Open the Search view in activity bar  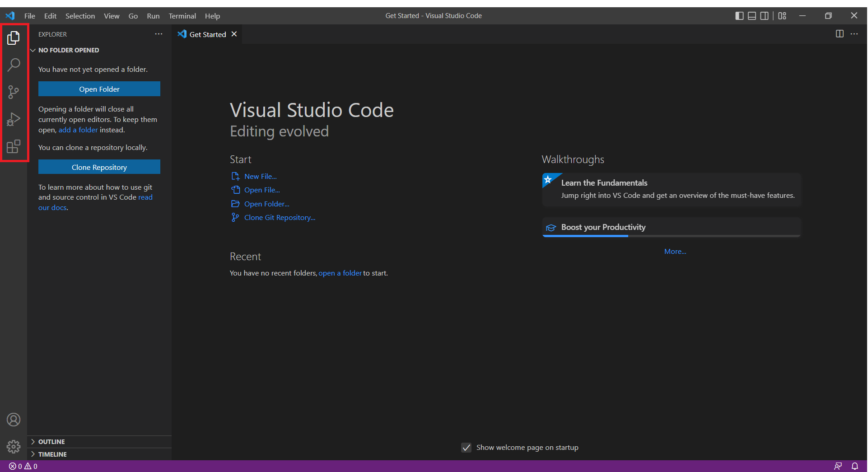14,65
